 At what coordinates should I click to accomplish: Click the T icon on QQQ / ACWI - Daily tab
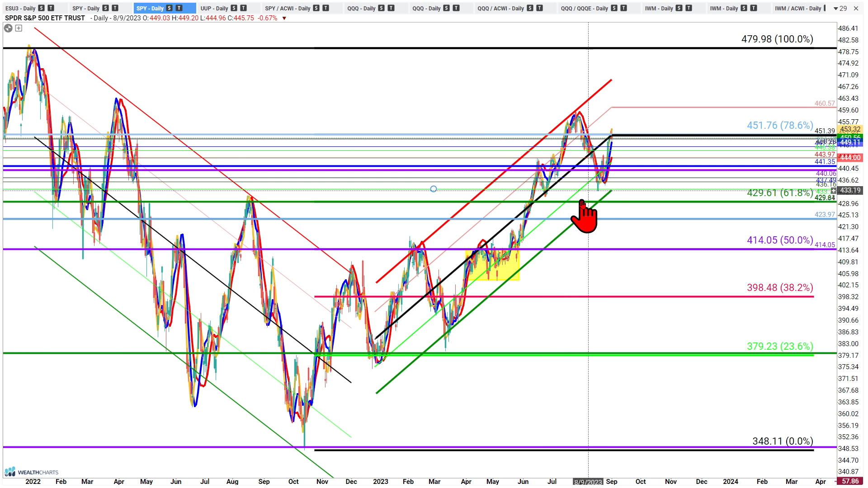click(x=540, y=8)
